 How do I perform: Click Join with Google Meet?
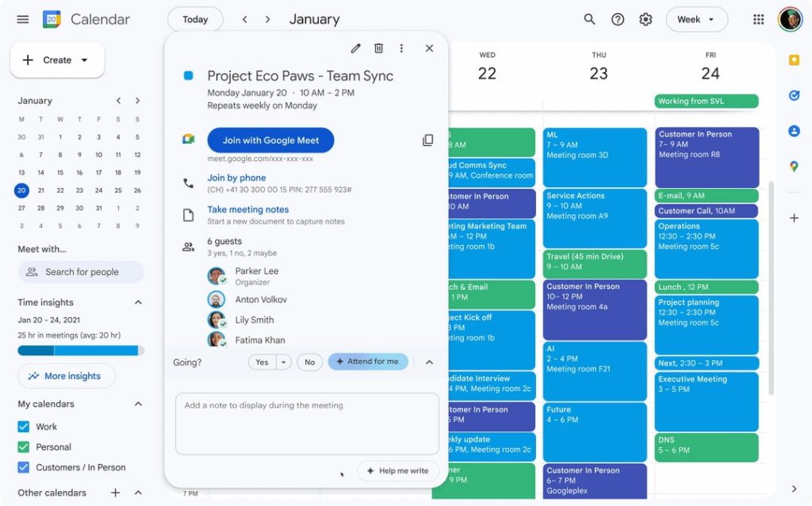click(270, 140)
